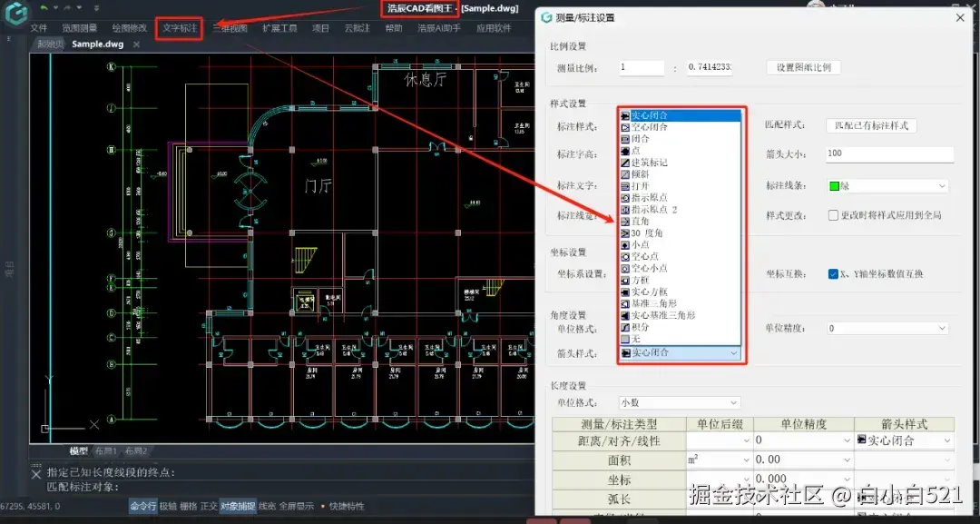
Task: Toggle 快捷特性 quick properties
Action: [347, 506]
